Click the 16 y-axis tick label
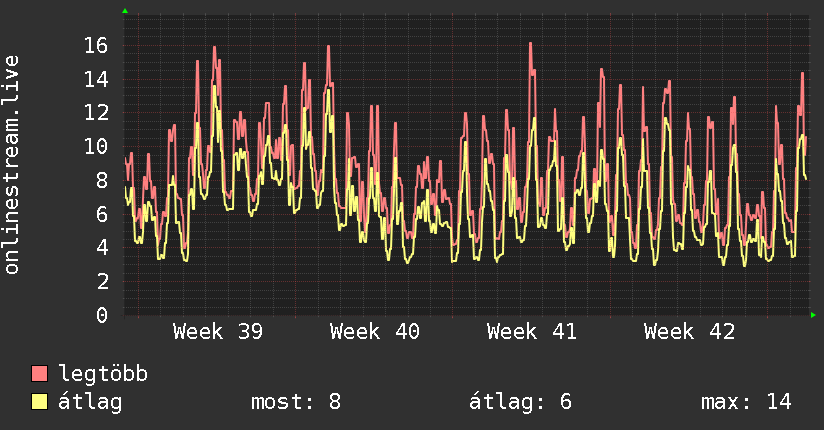Screen dimensions: 824x430 tap(96, 45)
